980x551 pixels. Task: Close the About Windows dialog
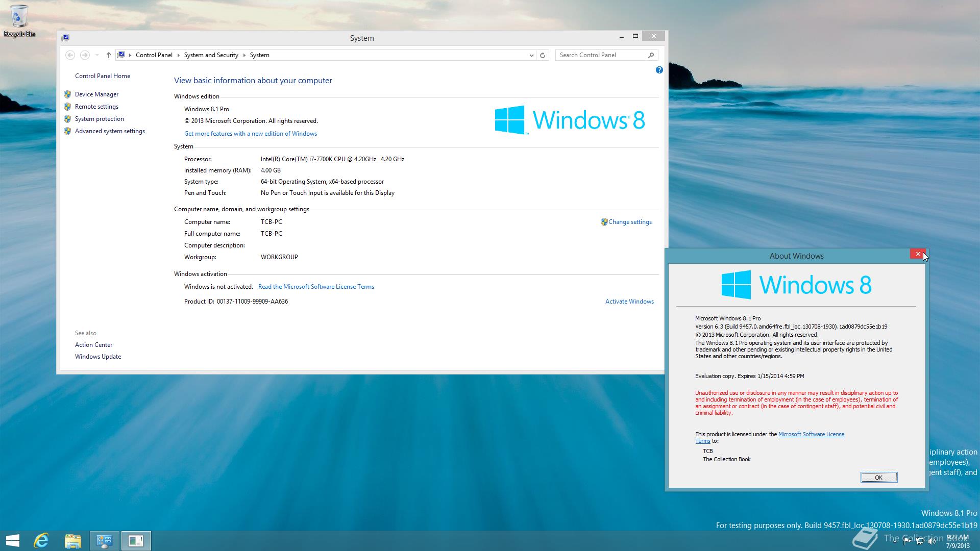[x=918, y=254]
